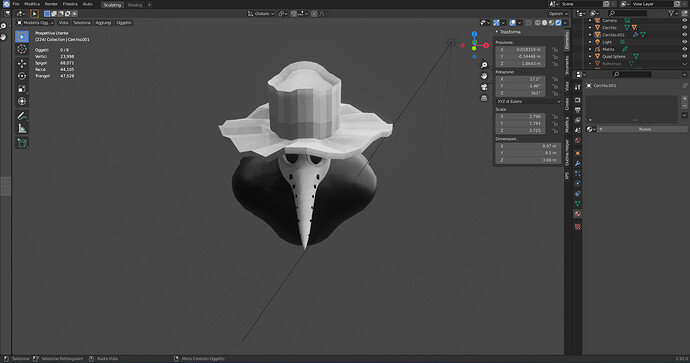Toggle the lock for Posizione X
Screen dimensions: 690x363
555,50
